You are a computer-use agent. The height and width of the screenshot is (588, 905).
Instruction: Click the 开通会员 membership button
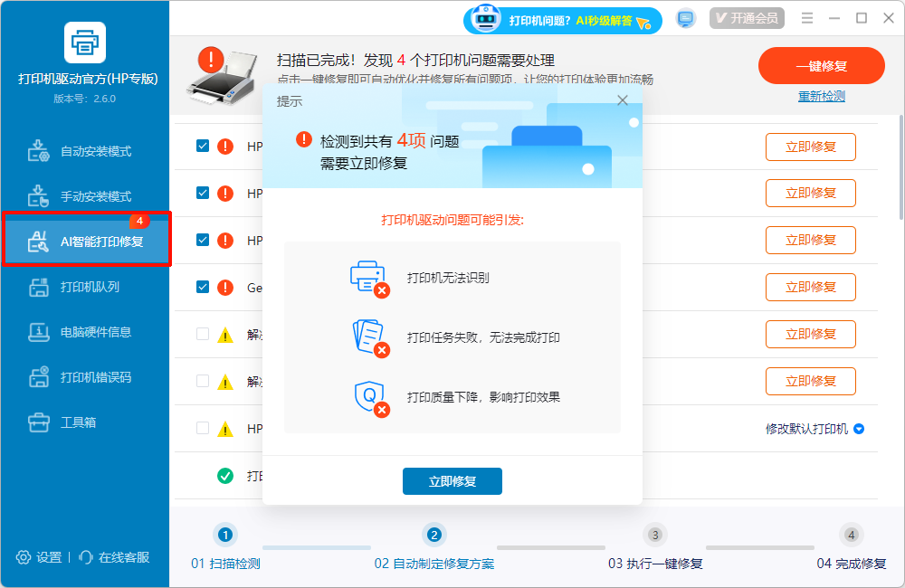click(747, 17)
